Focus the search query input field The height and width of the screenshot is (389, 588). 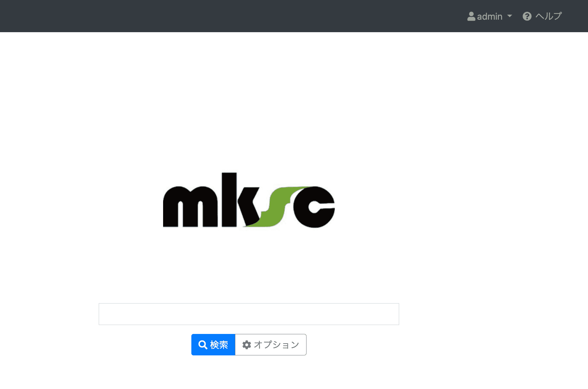tap(249, 314)
